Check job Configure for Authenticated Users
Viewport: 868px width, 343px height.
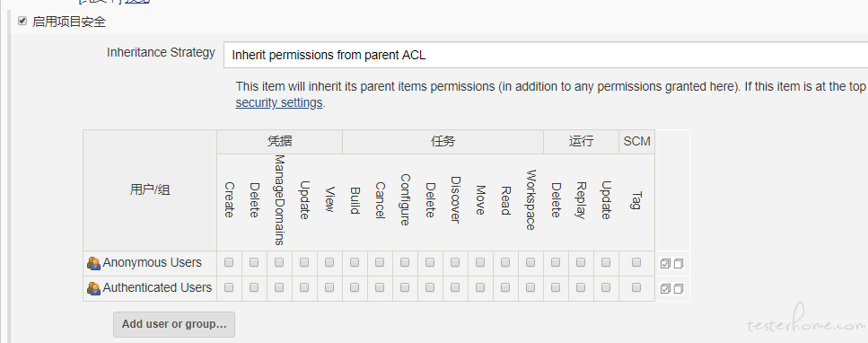(x=405, y=287)
